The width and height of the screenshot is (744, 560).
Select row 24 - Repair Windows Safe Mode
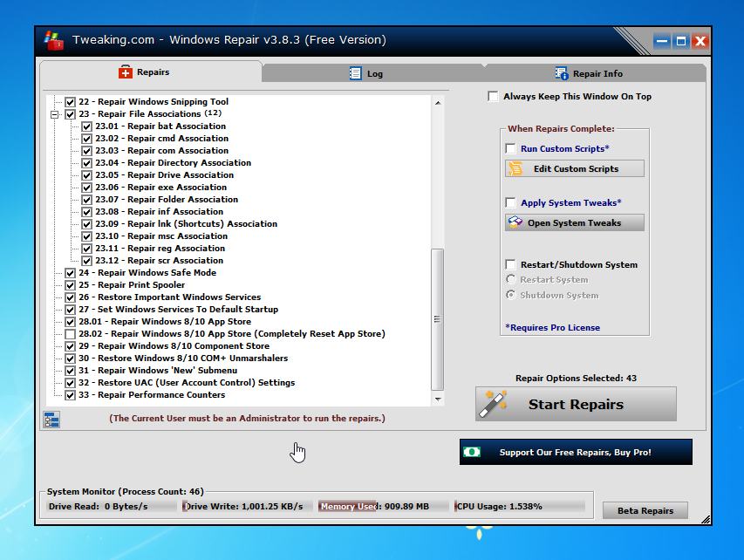(147, 273)
